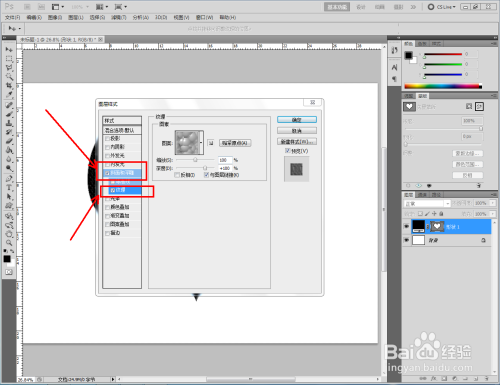Open the 滤镜(T) menu
Viewport: 500px width, 385px height.
[118, 17]
